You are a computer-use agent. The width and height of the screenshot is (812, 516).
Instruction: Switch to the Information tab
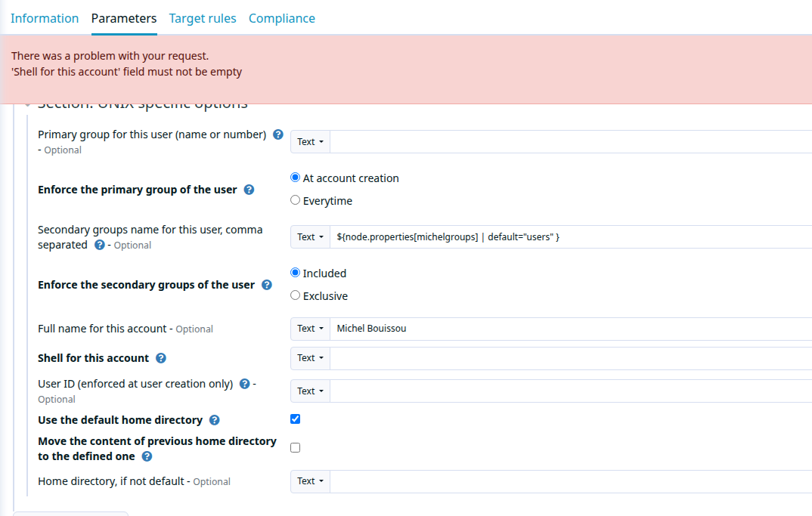coord(45,18)
